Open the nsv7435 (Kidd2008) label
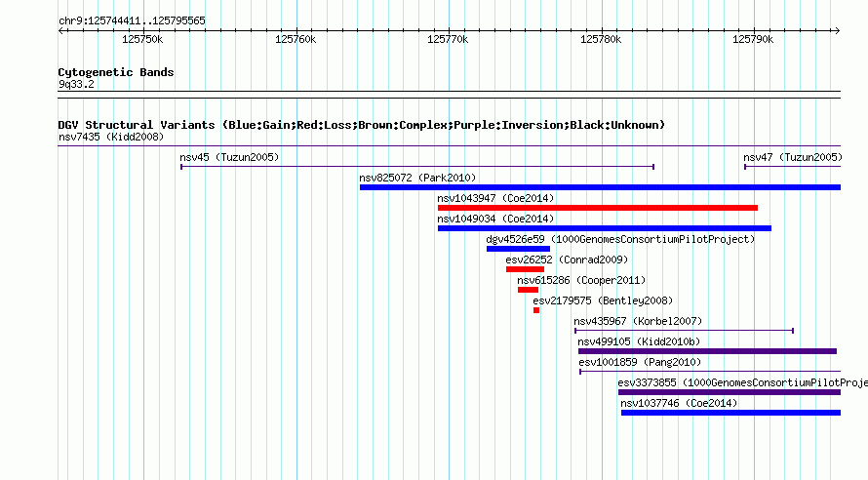The height and width of the screenshot is (480, 868). pyautogui.click(x=111, y=137)
